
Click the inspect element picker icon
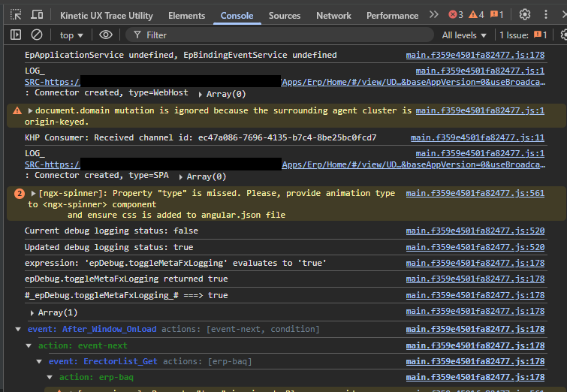(x=16, y=15)
